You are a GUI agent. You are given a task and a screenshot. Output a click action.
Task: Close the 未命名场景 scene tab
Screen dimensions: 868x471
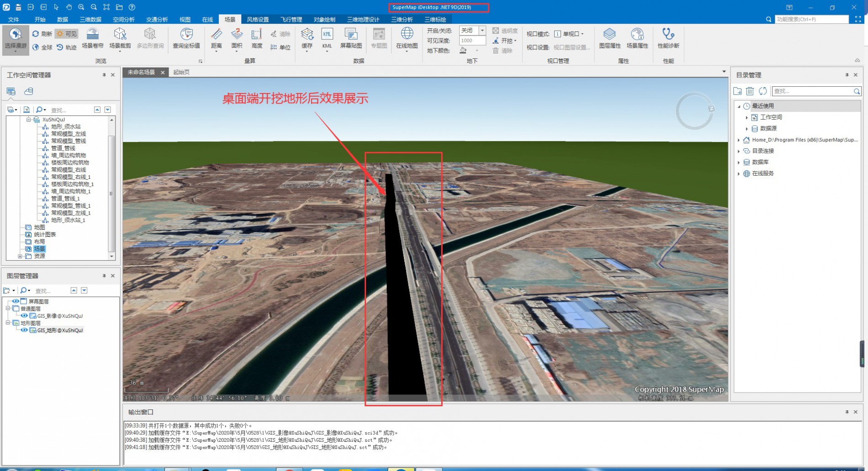click(162, 73)
